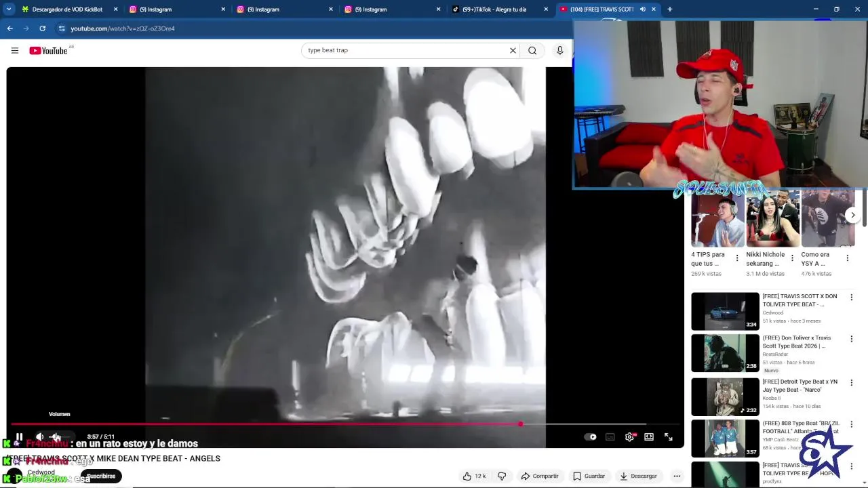Open the tab search dropdown arrow
The width and height of the screenshot is (868, 488).
click(9, 9)
